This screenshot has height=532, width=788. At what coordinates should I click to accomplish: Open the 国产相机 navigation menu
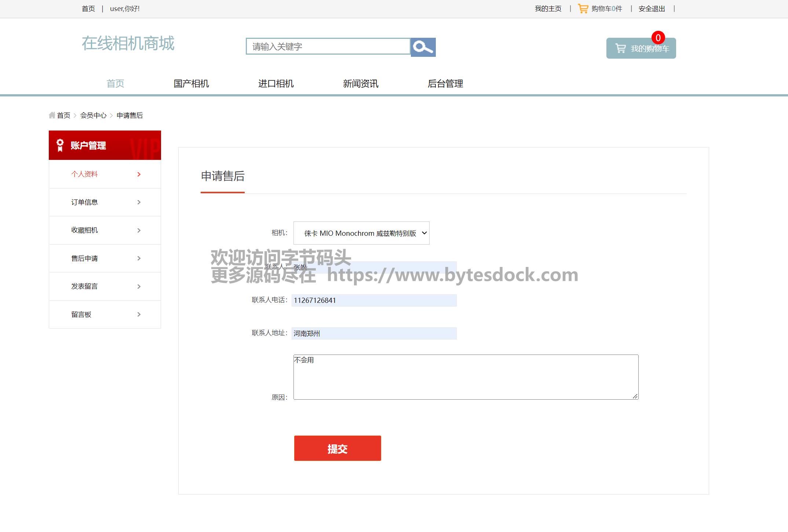[191, 84]
